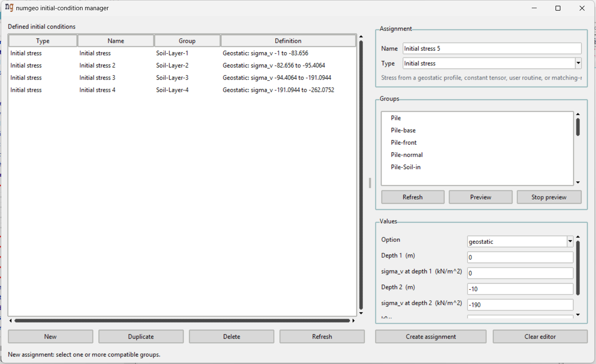596x364 pixels.
Task: Click the Delete button
Action: coord(232,337)
